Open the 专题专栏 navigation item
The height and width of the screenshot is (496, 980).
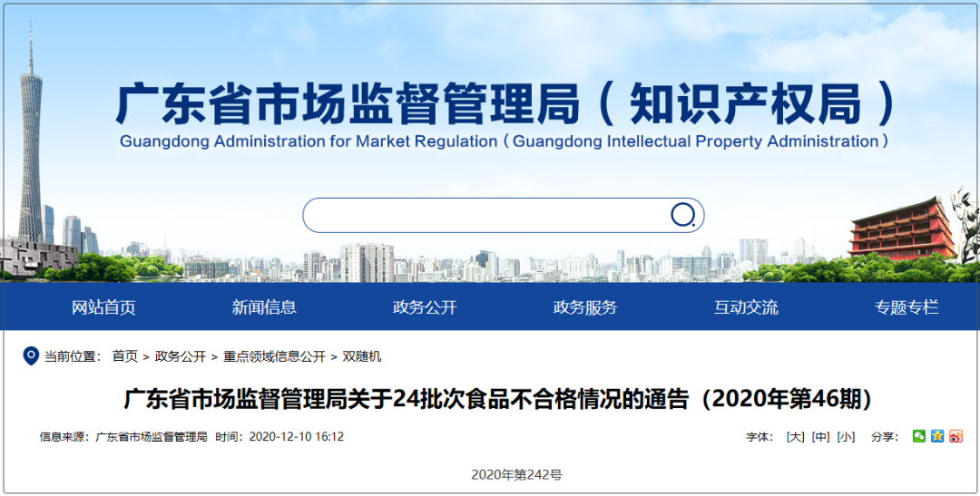coord(906,306)
